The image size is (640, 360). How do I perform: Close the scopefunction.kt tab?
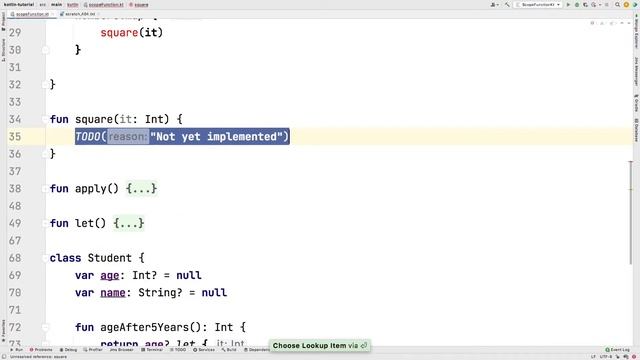(x=52, y=14)
